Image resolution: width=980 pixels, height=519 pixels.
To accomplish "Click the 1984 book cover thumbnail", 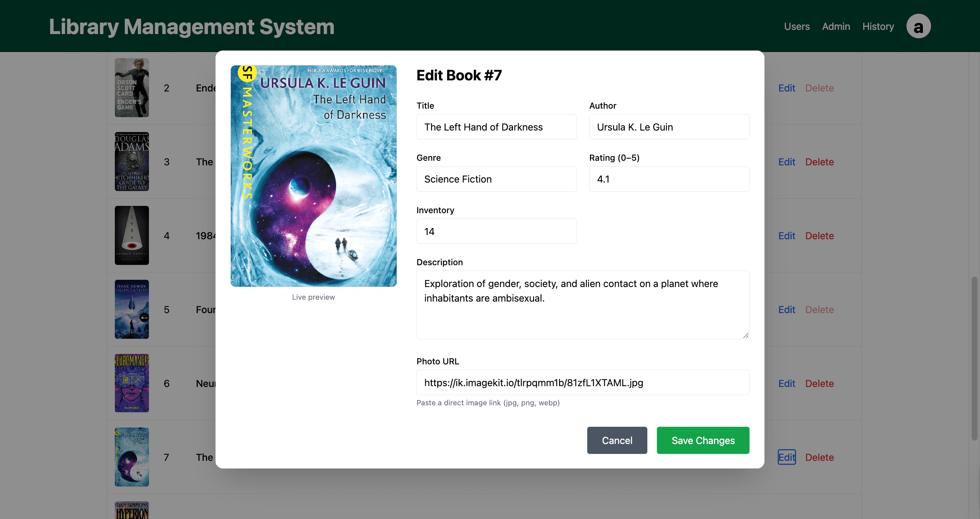I will [132, 235].
